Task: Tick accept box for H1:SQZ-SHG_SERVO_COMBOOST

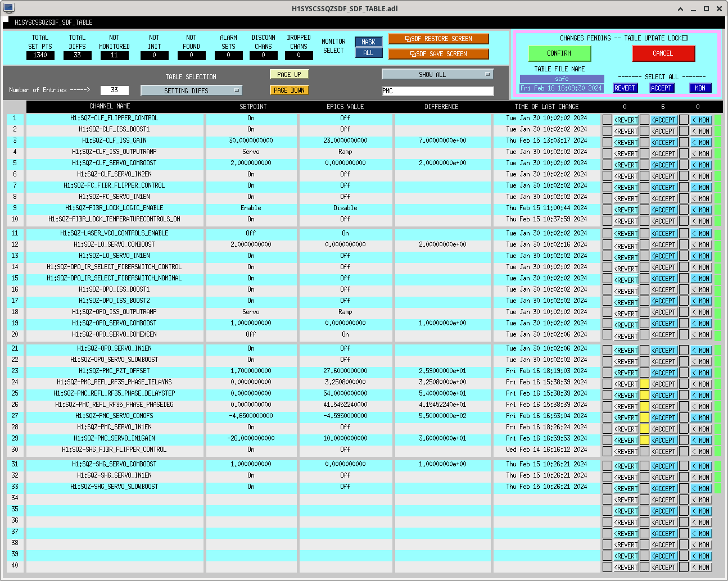Action: [645, 466]
